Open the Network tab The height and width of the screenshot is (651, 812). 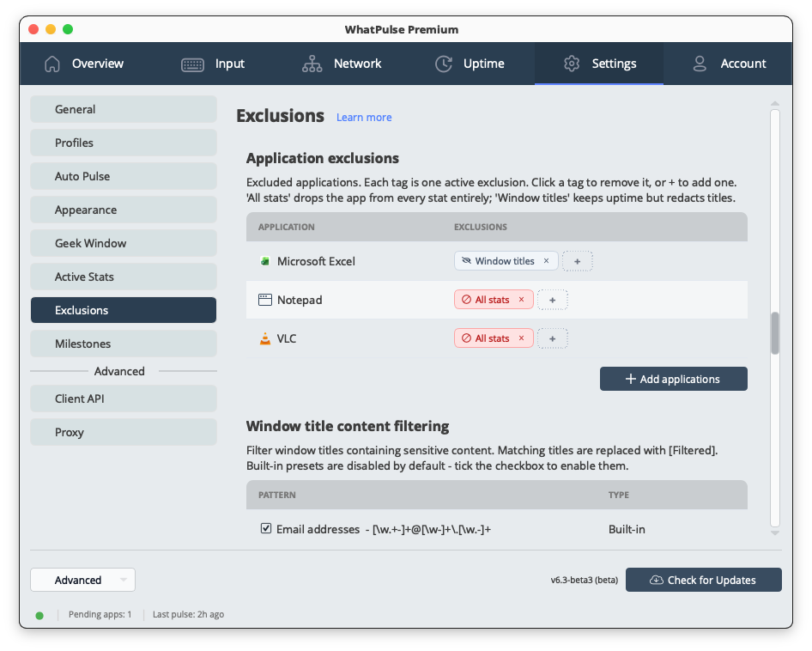tap(342, 64)
